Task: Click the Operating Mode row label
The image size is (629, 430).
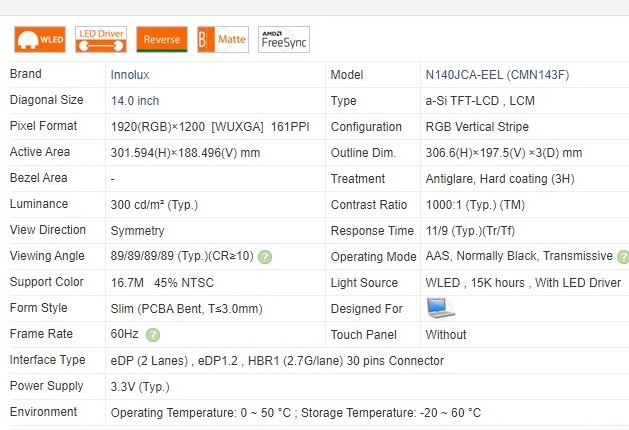Action: tap(373, 257)
